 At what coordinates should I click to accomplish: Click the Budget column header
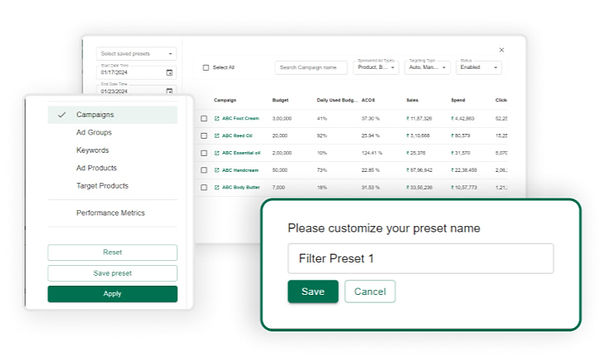(x=280, y=100)
